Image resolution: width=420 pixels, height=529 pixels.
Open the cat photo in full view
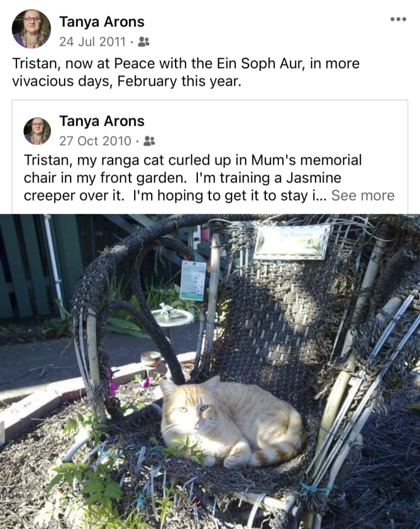point(210,371)
